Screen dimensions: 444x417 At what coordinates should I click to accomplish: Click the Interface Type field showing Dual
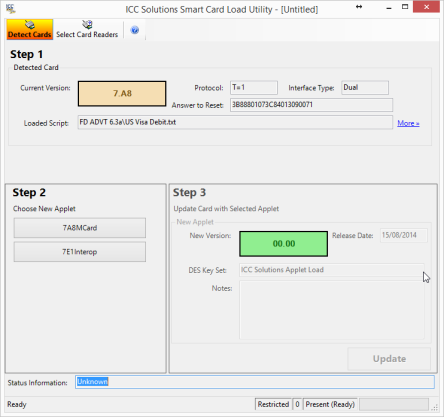365,88
